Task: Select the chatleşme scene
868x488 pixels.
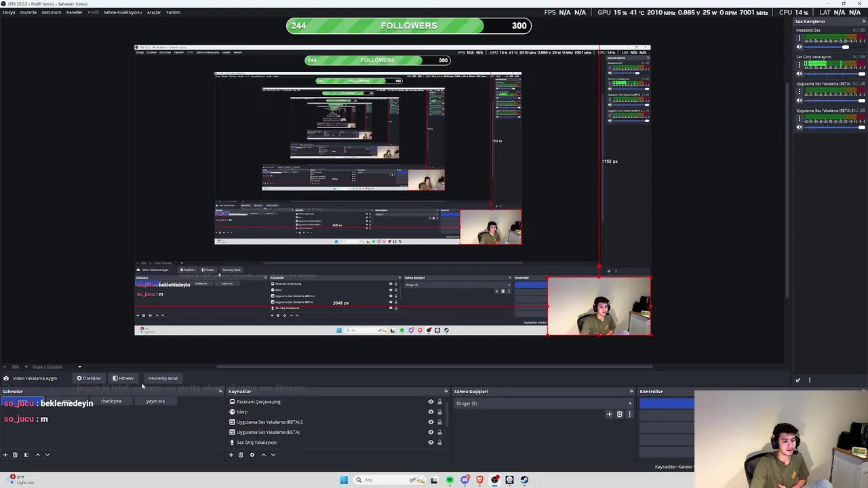Action: click(x=111, y=401)
